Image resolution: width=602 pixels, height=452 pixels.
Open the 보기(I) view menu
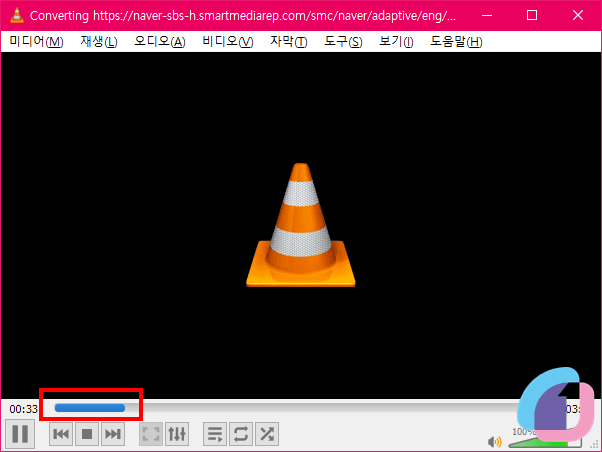(x=396, y=41)
